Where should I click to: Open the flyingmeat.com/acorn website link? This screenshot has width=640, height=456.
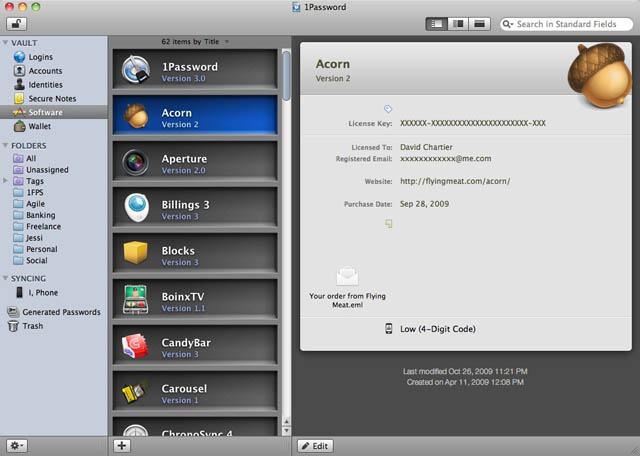(455, 181)
